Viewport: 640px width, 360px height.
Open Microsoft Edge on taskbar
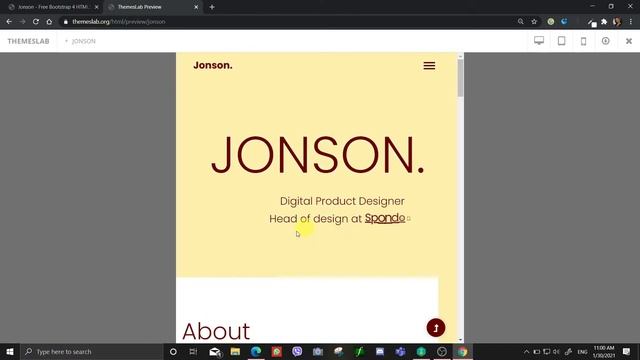256,351
